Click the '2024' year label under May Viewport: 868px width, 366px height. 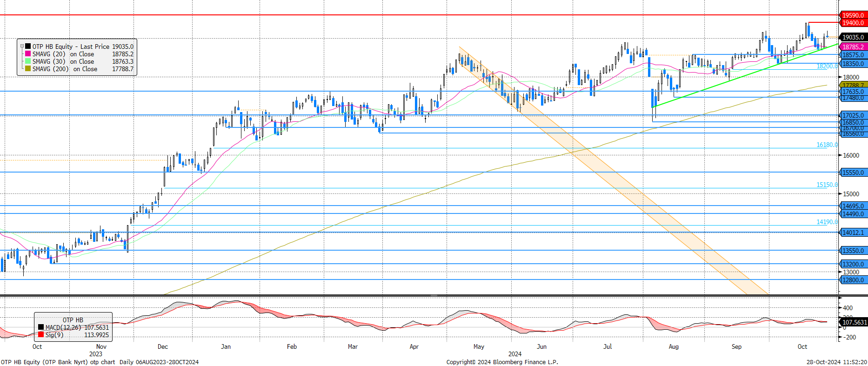point(515,354)
